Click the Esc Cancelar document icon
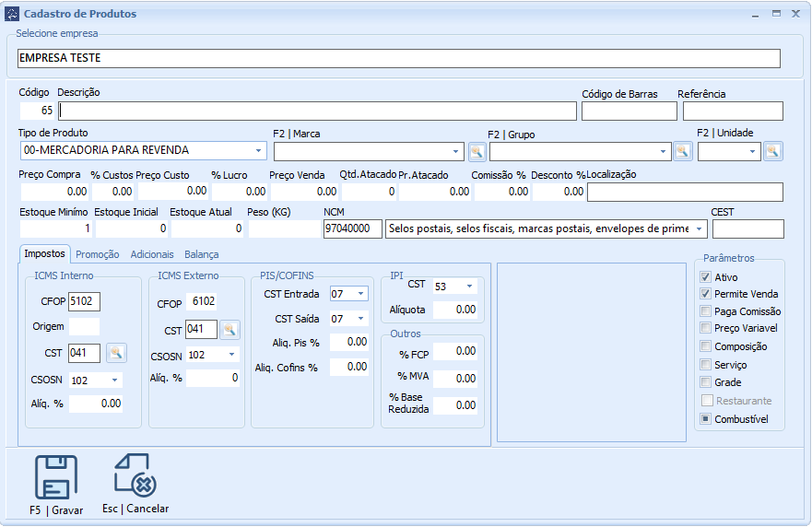The width and height of the screenshot is (812, 527). [135, 476]
